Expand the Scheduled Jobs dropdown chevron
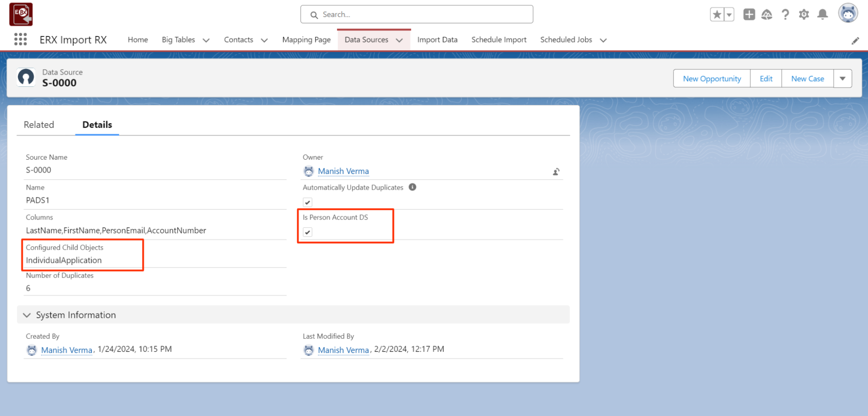 tap(603, 40)
